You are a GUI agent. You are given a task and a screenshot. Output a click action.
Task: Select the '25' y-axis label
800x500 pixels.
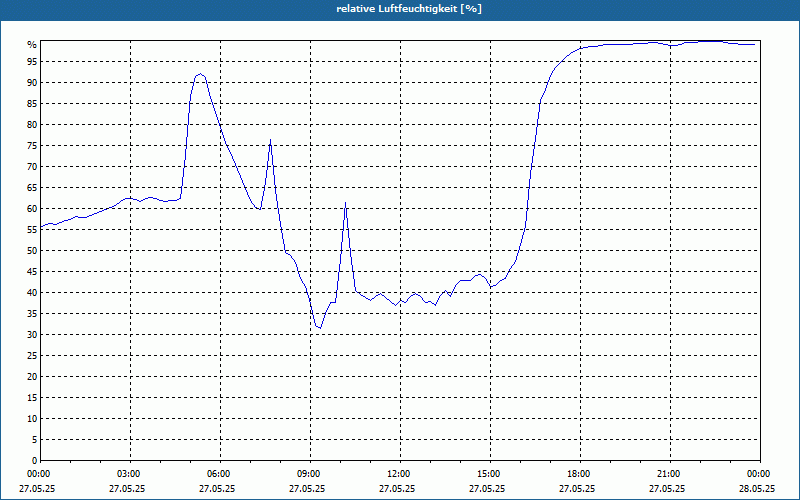[x=32, y=356]
